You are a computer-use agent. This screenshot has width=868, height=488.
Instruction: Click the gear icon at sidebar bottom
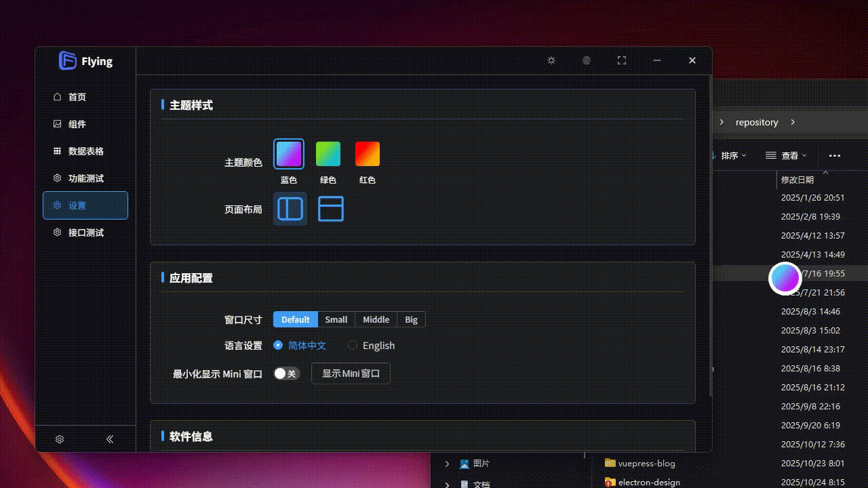(x=60, y=439)
